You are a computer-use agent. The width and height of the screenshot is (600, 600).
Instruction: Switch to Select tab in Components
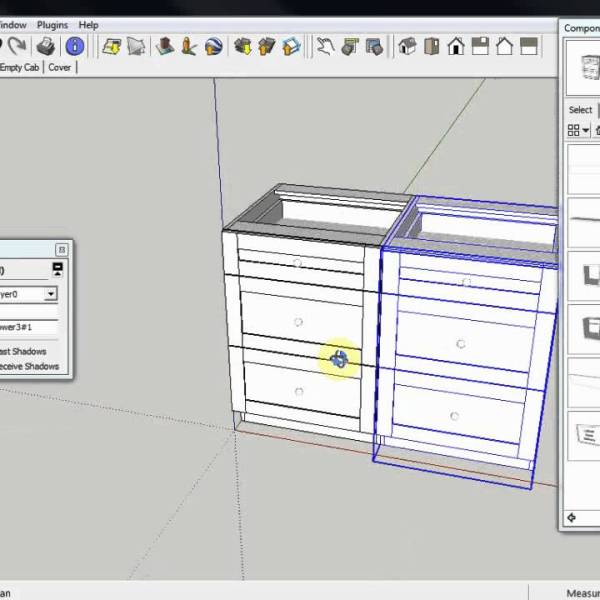580,110
